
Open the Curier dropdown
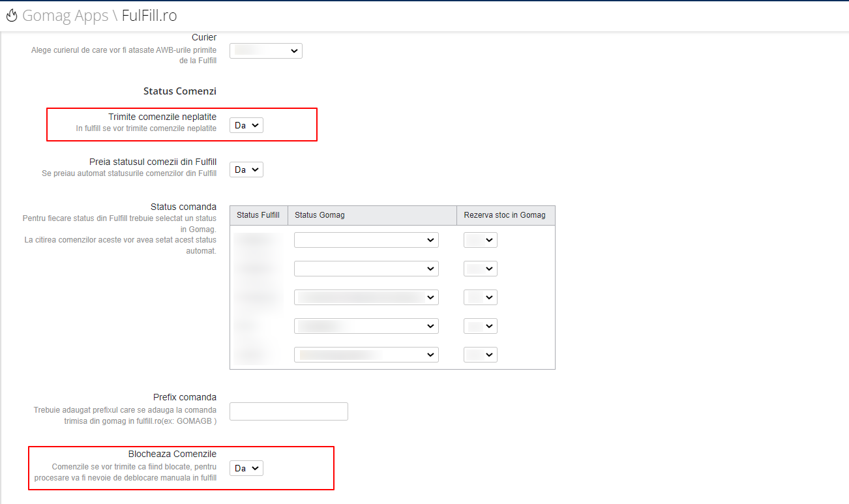(266, 50)
